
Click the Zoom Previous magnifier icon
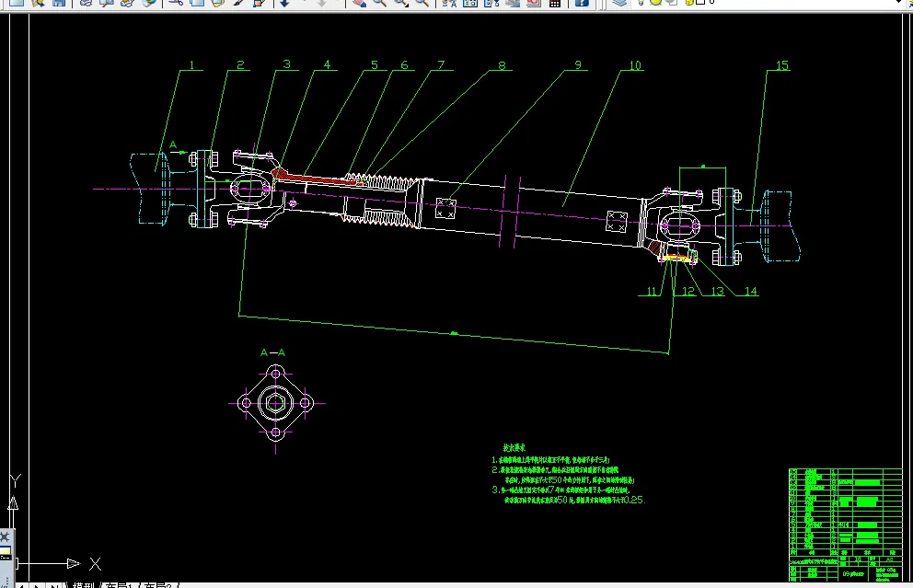[422, 3]
